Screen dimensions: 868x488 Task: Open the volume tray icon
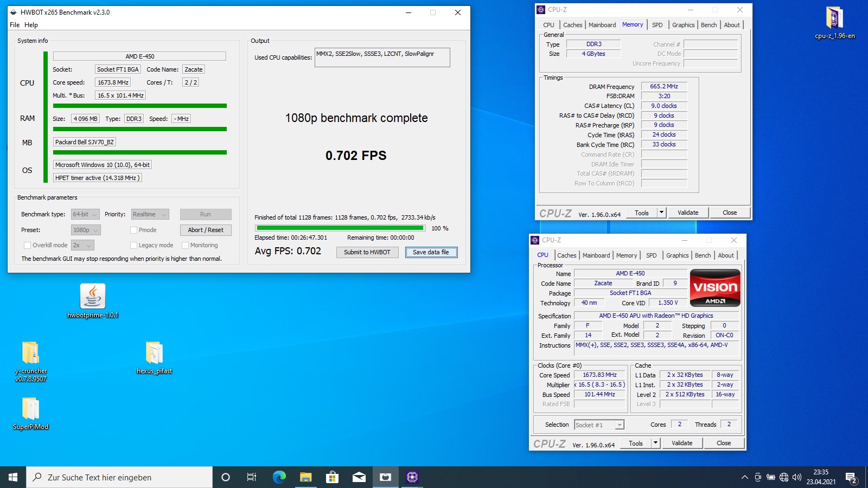pos(796,477)
